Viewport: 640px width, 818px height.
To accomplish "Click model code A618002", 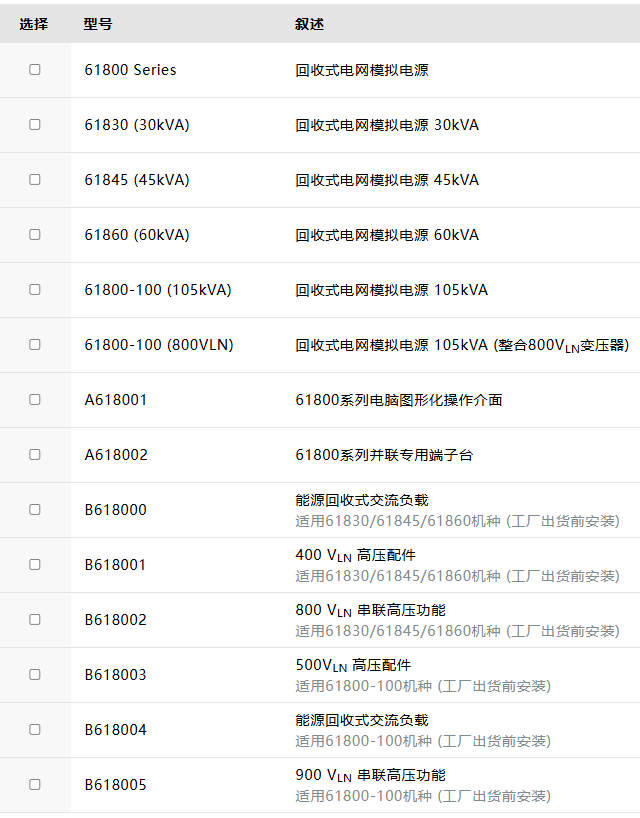I will tap(116, 455).
